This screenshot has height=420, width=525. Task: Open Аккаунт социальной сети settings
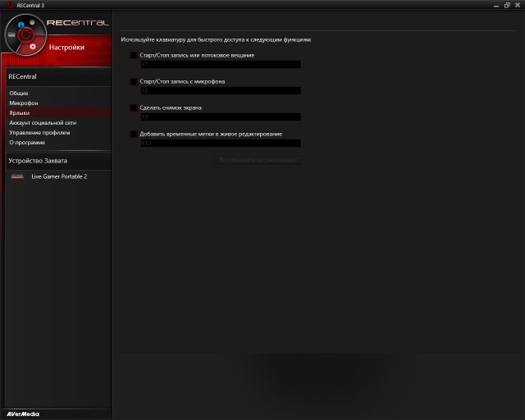[43, 122]
